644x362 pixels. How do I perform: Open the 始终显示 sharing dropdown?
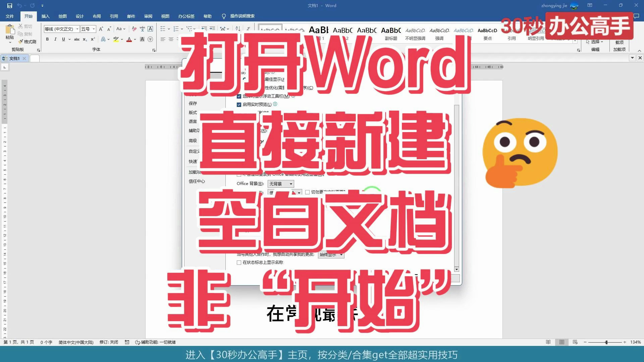point(331,255)
